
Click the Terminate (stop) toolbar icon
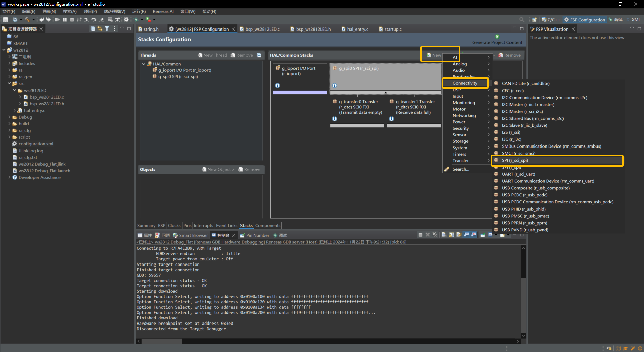point(72,20)
